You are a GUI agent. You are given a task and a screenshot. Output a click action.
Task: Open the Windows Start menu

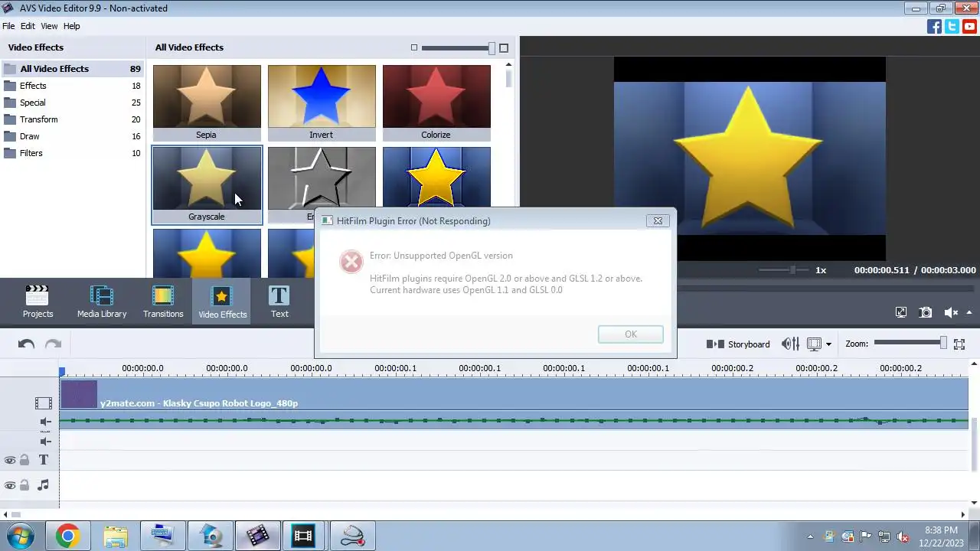(21, 536)
